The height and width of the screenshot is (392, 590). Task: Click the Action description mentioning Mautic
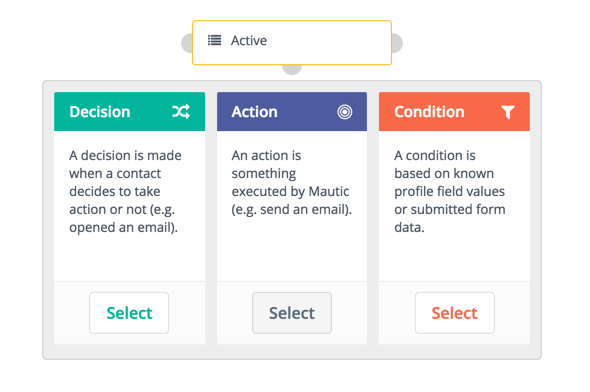point(292,182)
